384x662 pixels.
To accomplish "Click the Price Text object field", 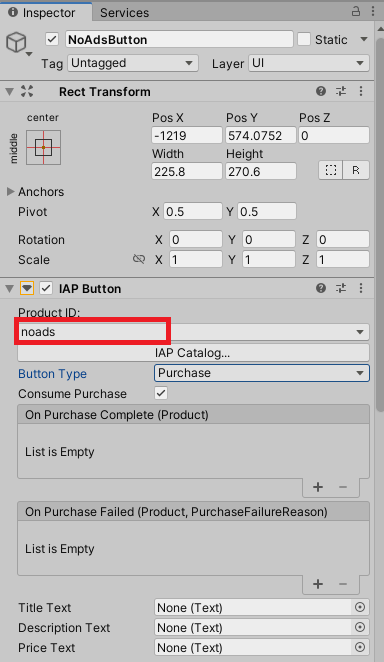I will pos(253,647).
